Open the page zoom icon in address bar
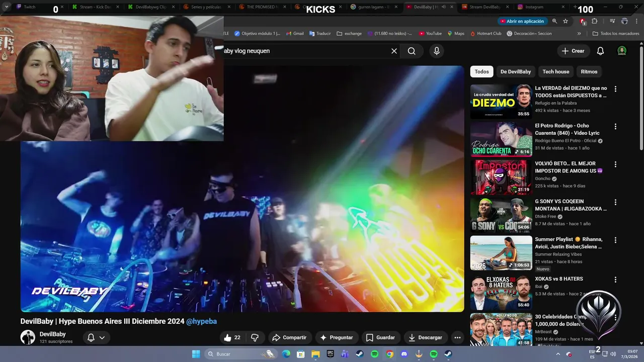The image size is (644, 362). pos(554,21)
